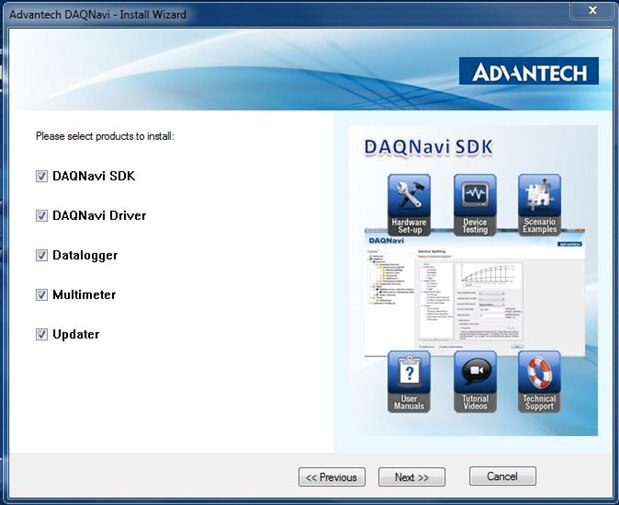Click the 'Please select products to install' text

point(105,135)
